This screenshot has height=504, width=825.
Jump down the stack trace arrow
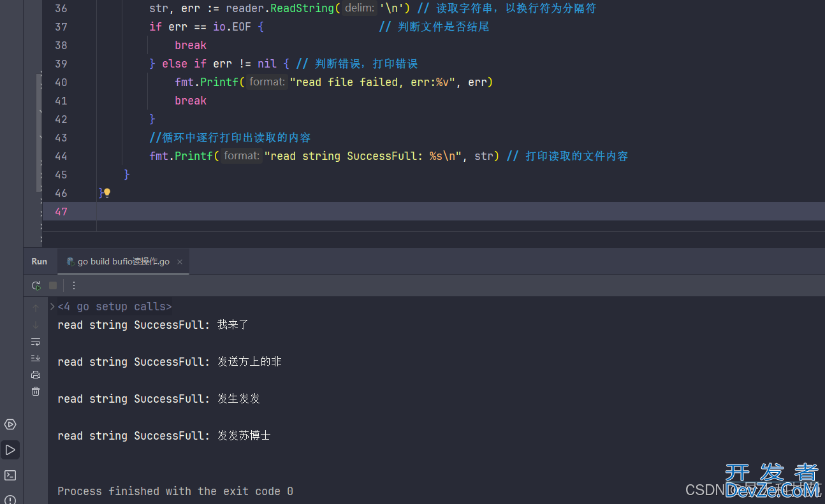click(x=36, y=325)
